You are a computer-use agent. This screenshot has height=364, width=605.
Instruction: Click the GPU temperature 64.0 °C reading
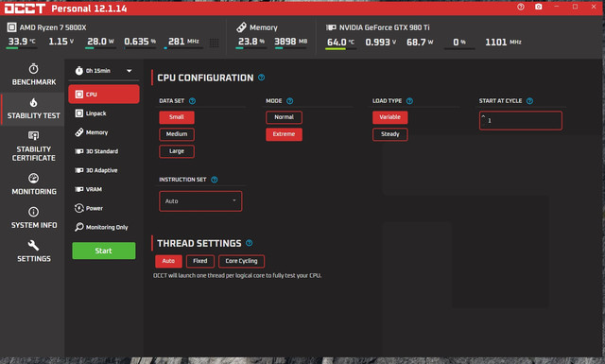(340, 43)
